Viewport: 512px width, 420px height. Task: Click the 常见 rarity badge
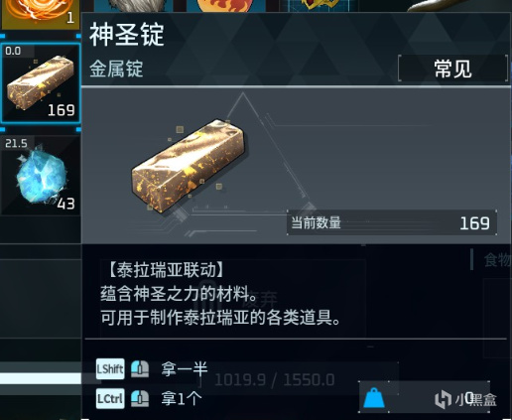tap(452, 69)
